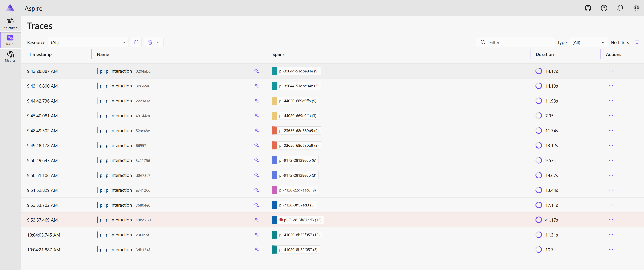Click the Actions column header
Screen dimensions: 644x270
coord(613,54)
